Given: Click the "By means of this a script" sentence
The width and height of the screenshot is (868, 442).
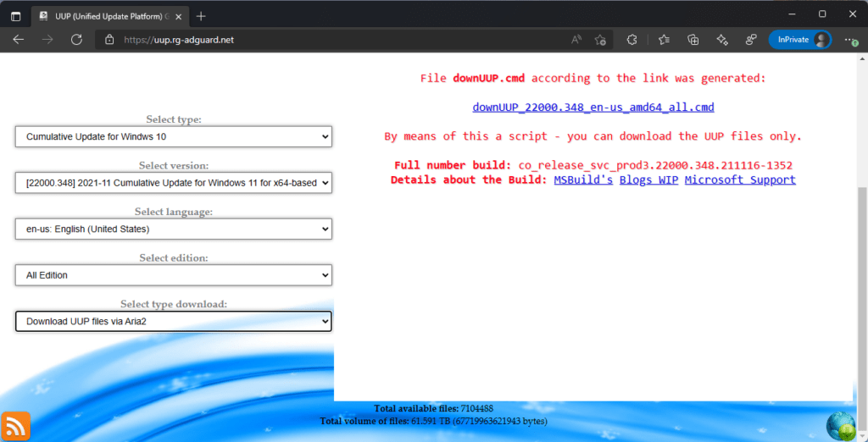Looking at the screenshot, I should point(593,136).
